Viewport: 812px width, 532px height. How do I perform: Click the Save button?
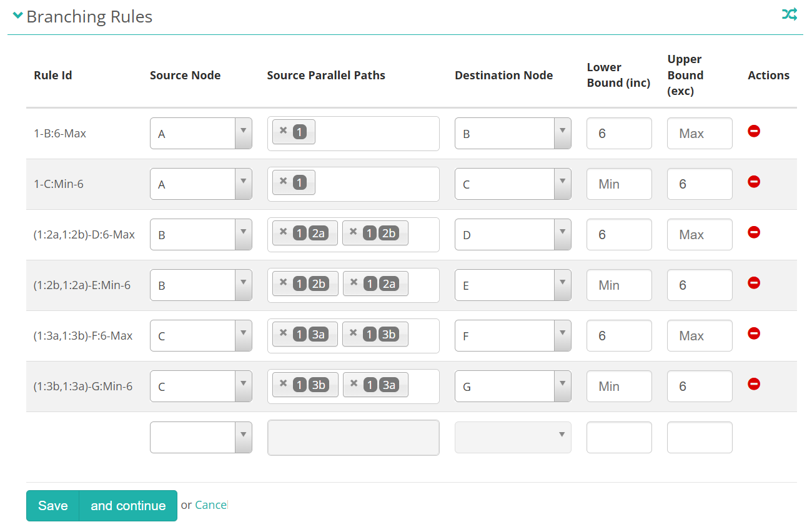tap(52, 506)
